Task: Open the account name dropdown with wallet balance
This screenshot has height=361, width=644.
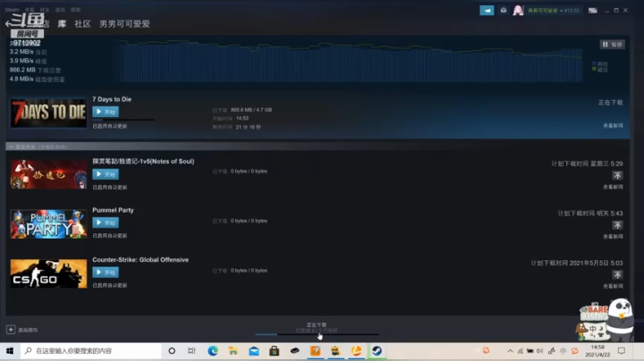Action: tap(554, 10)
